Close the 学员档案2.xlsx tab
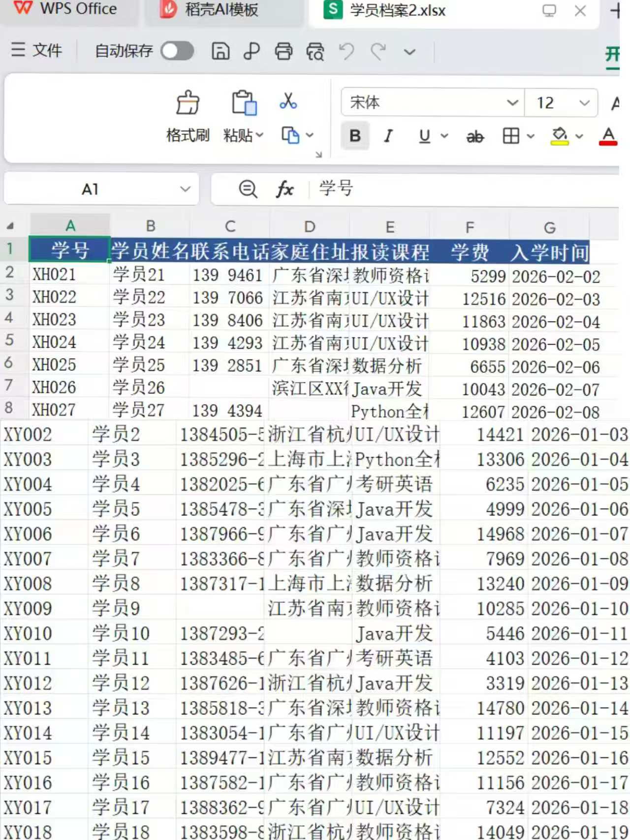 click(x=580, y=10)
